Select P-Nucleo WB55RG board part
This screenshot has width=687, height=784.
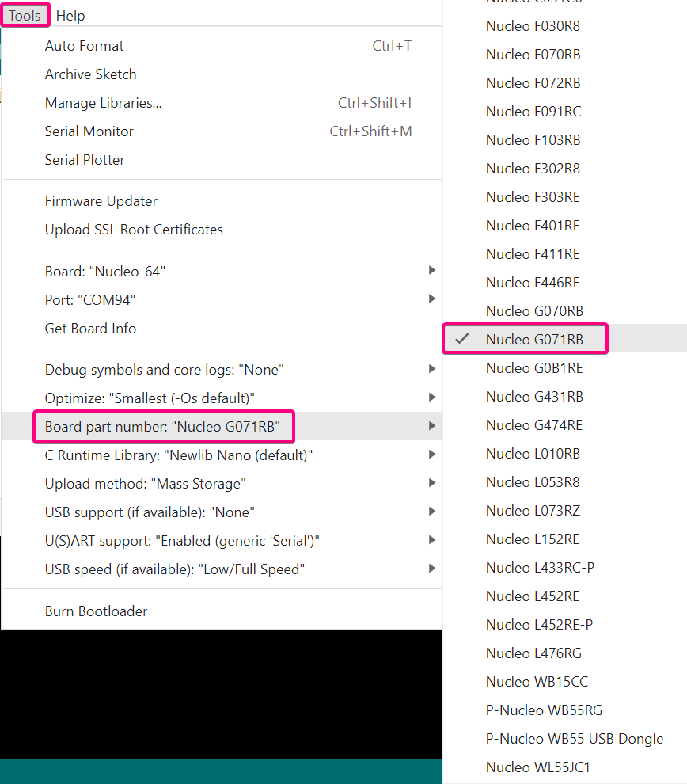pyautogui.click(x=564, y=710)
